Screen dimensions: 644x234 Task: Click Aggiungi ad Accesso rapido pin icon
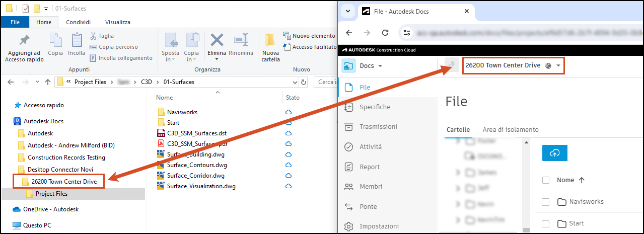point(24,40)
